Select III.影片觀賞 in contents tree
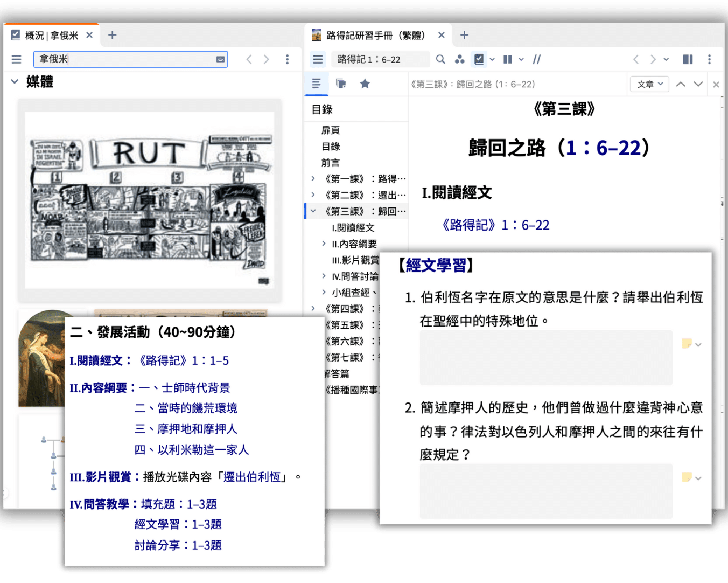 tap(356, 260)
